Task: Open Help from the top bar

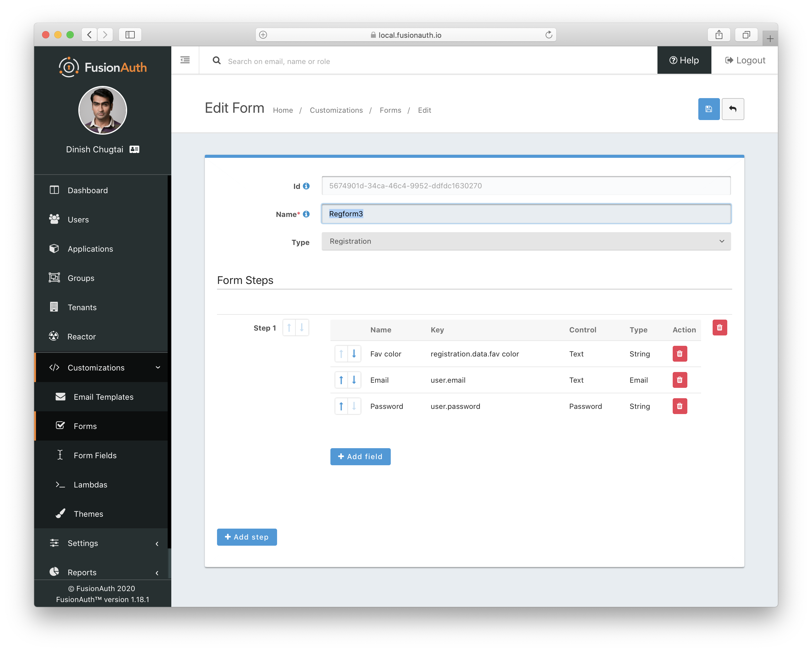Action: (x=684, y=60)
